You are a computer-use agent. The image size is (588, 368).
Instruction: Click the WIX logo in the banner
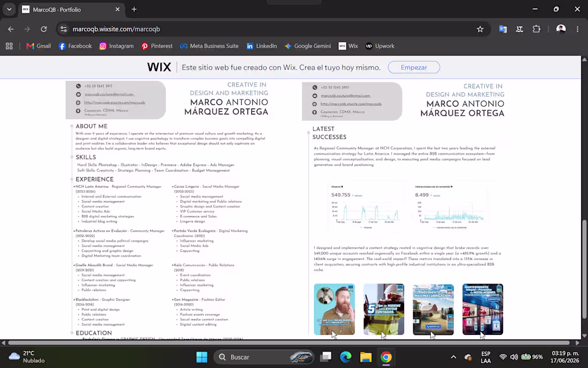(159, 67)
